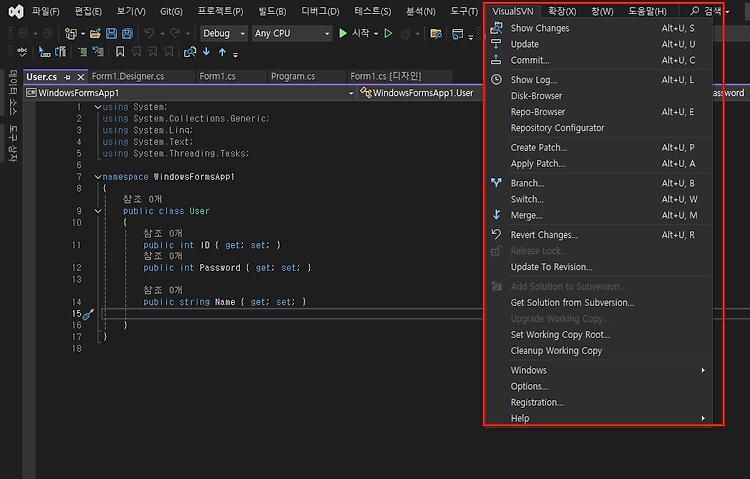Open Registration... in VisualSVN menu
This screenshot has width=750, height=479.
coord(600,402)
